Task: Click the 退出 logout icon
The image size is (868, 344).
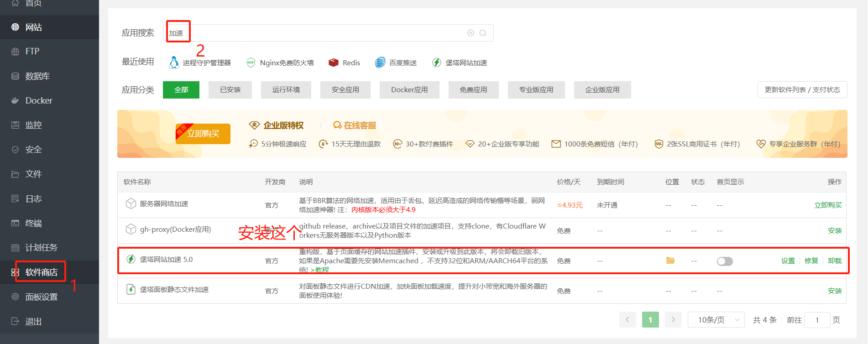Action: click(15, 321)
